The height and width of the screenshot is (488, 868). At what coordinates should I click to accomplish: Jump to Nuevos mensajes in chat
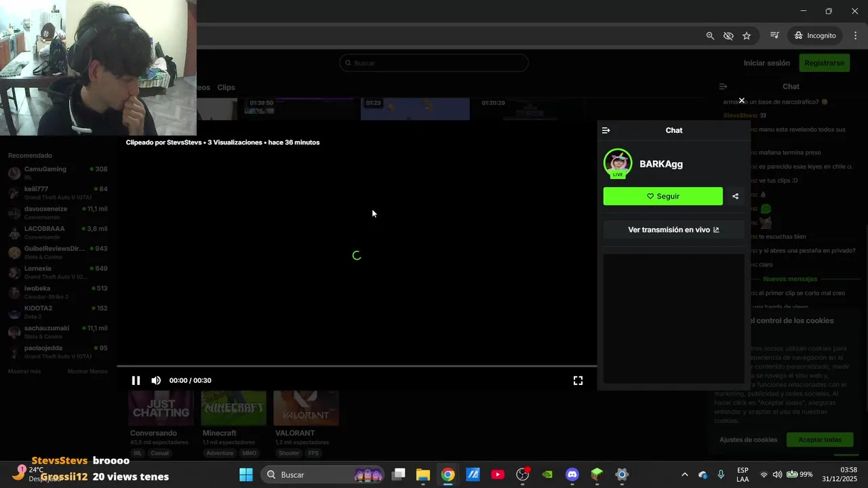tap(790, 279)
